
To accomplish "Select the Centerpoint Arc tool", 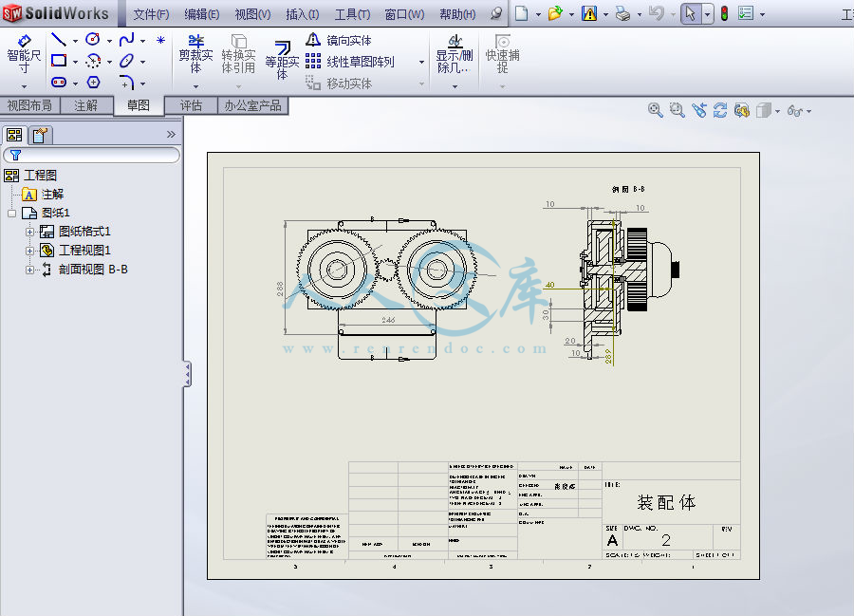I will [x=93, y=61].
